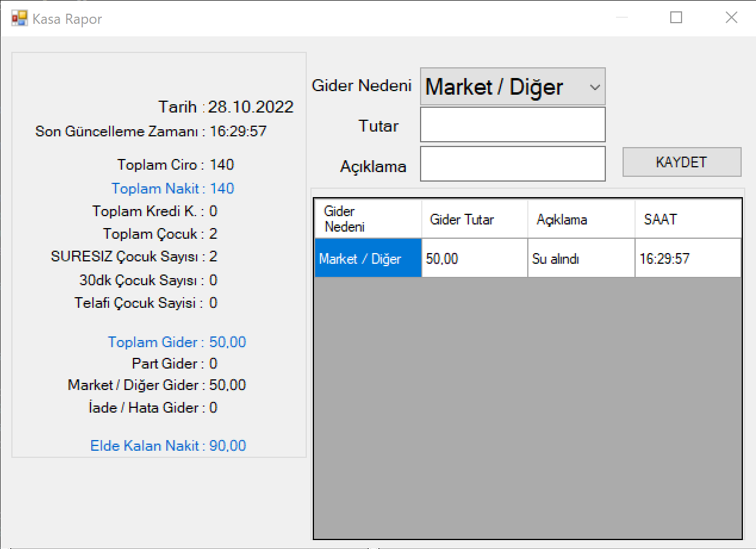
Task: Click the Toplam Gider label
Action: pyautogui.click(x=156, y=342)
